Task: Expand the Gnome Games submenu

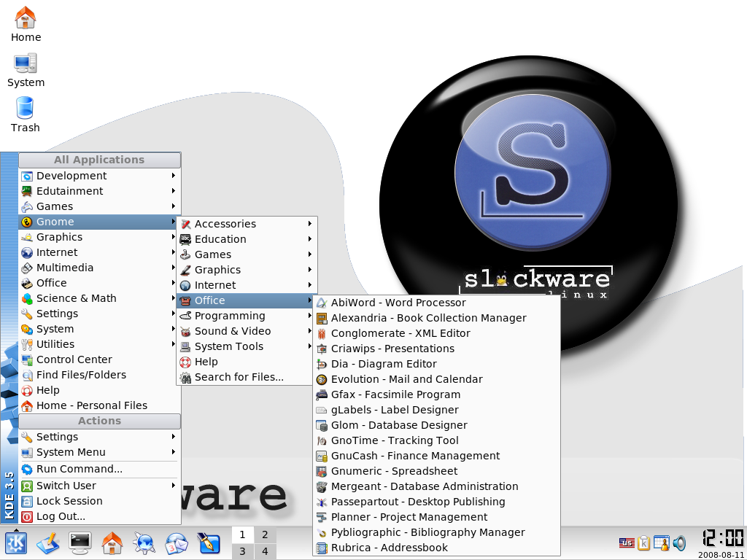Action: click(247, 254)
